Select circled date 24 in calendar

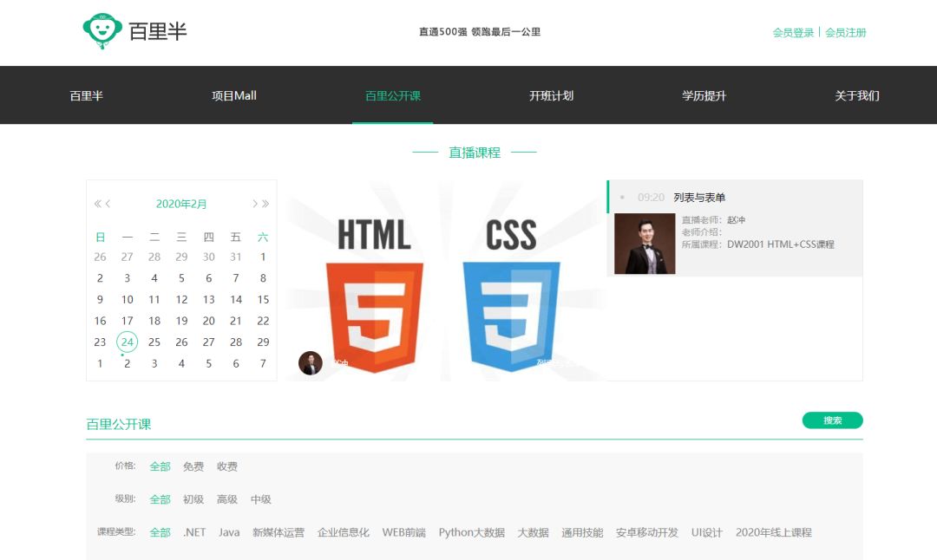128,342
